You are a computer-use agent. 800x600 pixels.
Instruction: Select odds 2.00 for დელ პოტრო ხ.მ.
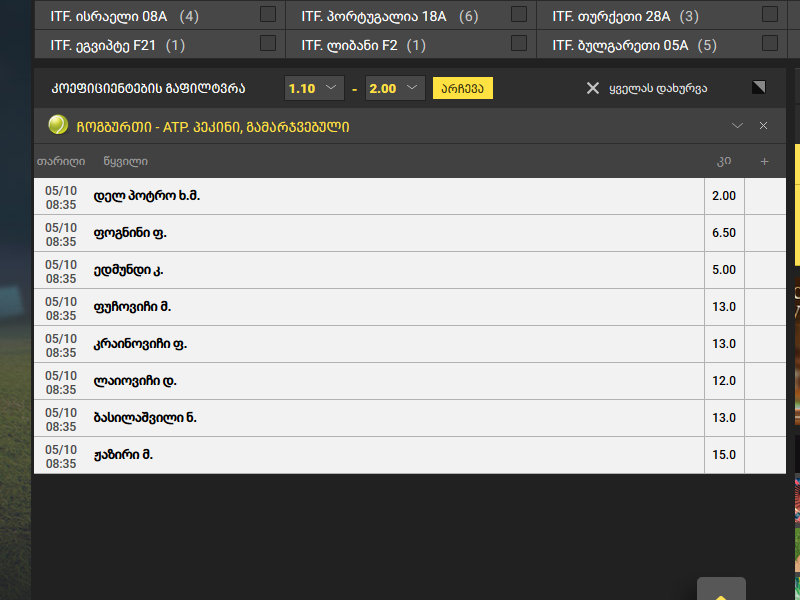[x=724, y=196]
